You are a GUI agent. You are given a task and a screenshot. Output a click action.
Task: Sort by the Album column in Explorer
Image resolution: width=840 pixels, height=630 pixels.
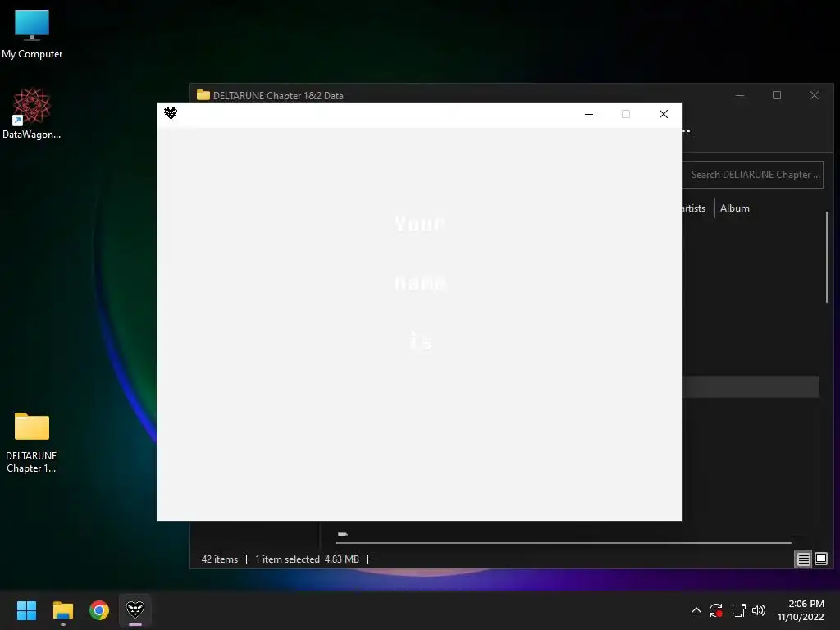coord(734,208)
